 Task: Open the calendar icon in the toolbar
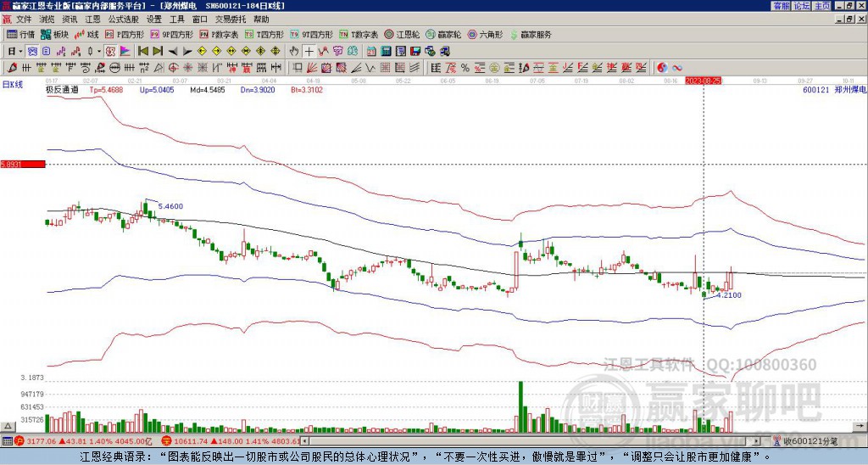coord(372,52)
